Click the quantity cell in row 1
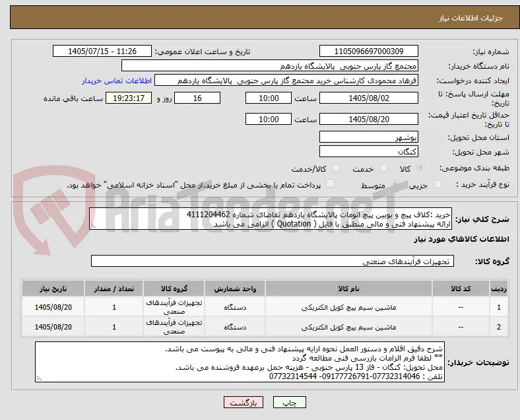The height and width of the screenshot is (420, 520). pyautogui.click(x=114, y=307)
